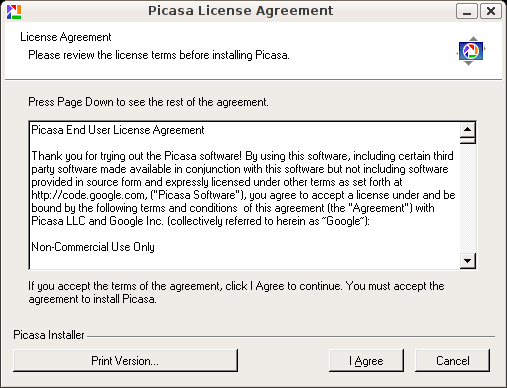Click the 'Press Page Down' instruction text
The width and height of the screenshot is (507, 388).
pos(148,102)
